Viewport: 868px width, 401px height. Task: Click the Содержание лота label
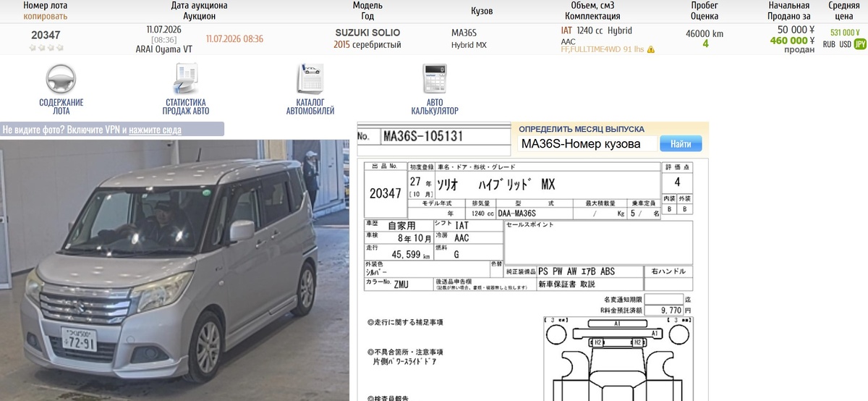tap(61, 106)
